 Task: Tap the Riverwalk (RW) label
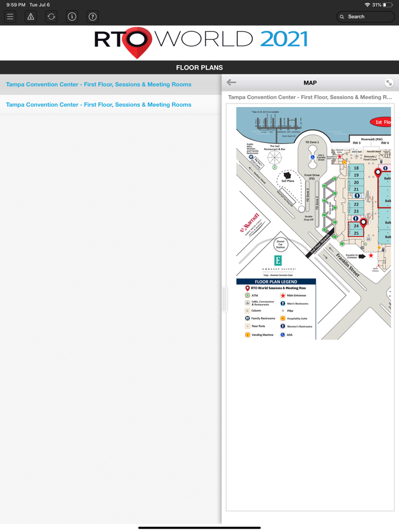pos(372,139)
